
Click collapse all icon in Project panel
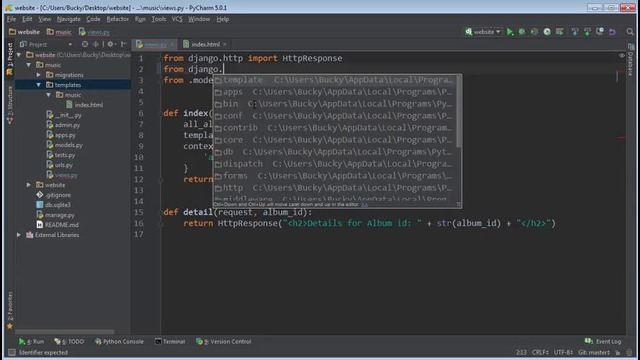pyautogui.click(x=96, y=44)
